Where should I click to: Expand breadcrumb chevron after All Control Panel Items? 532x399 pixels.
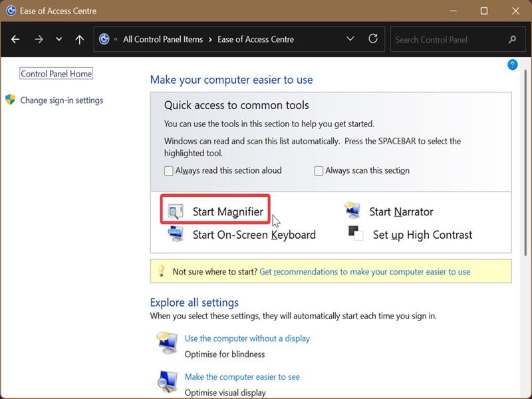(x=210, y=39)
